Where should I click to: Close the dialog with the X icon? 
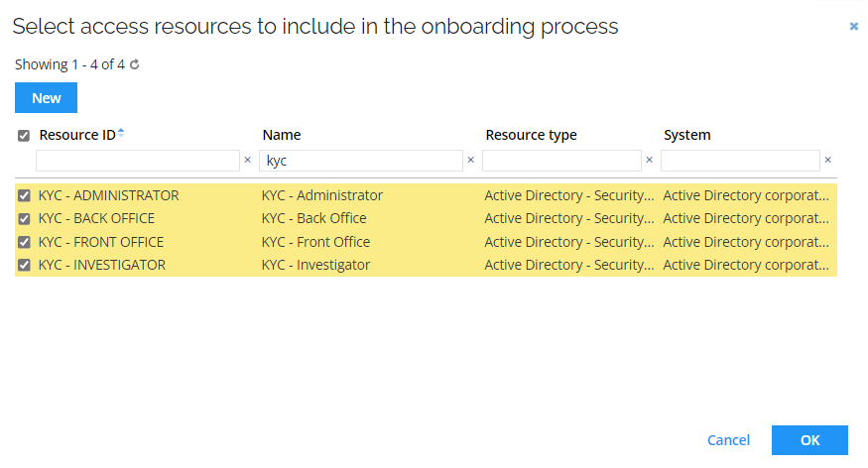[853, 26]
